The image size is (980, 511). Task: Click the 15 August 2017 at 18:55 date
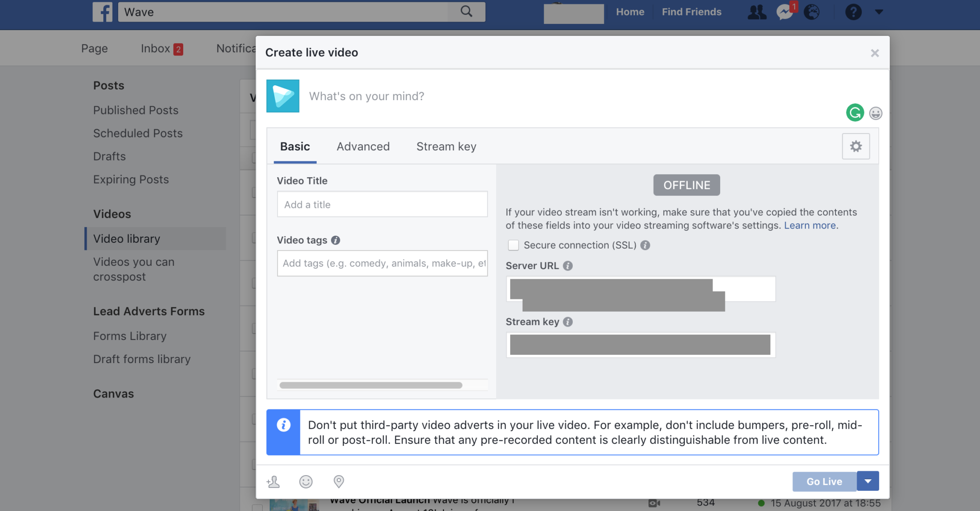click(825, 503)
